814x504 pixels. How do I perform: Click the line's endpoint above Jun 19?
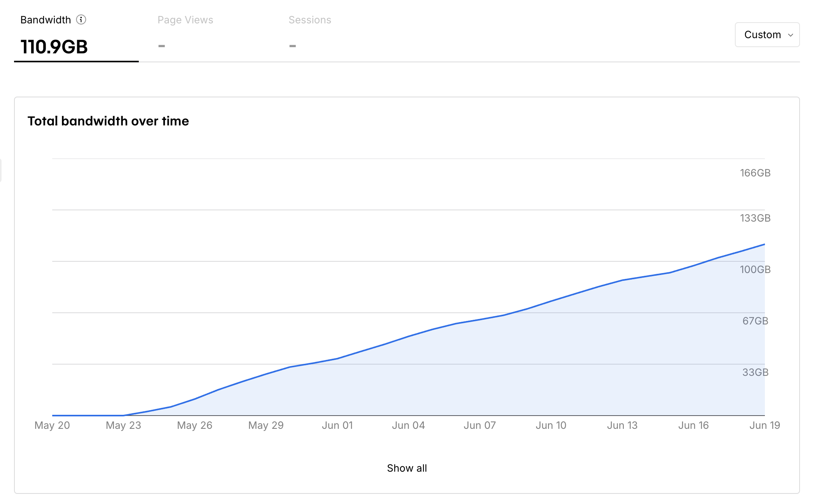tap(764, 244)
